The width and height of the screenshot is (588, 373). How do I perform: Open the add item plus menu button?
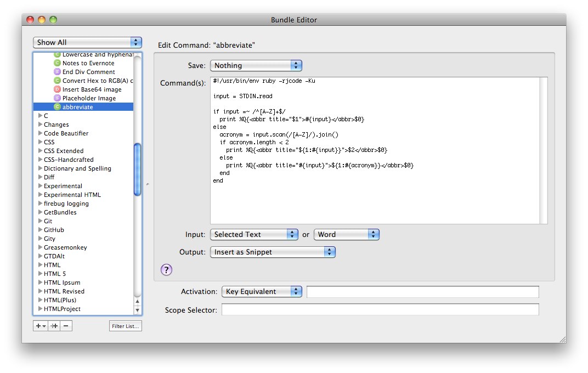pos(40,326)
